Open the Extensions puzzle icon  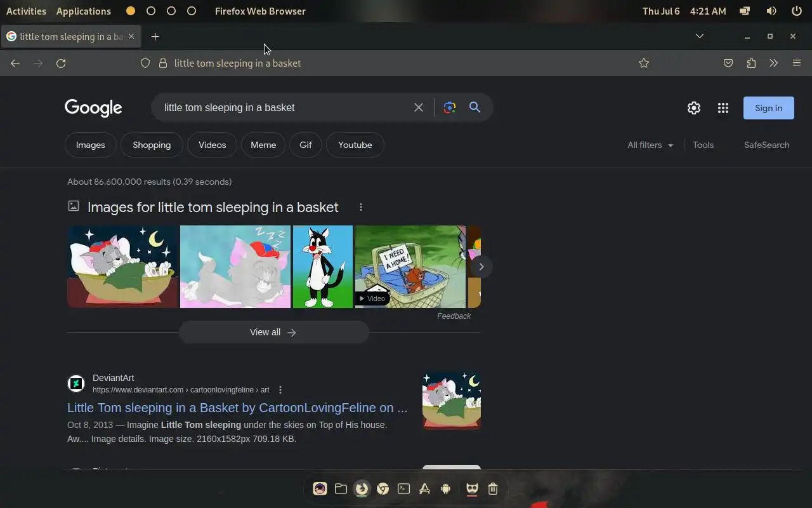(x=751, y=63)
